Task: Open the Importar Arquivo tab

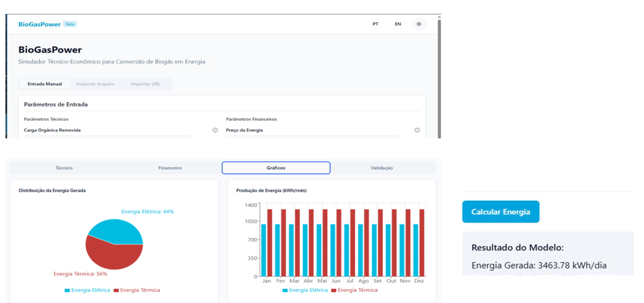Action: point(95,84)
